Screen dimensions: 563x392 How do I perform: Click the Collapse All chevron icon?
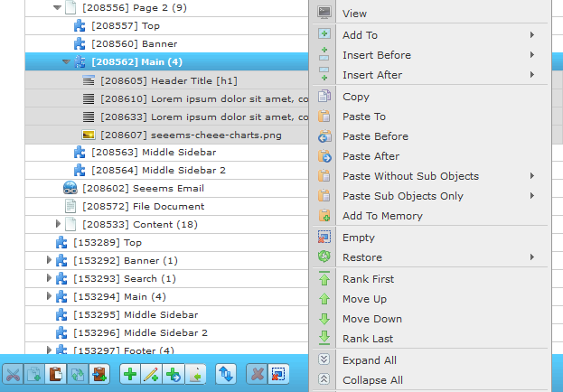tap(324, 379)
